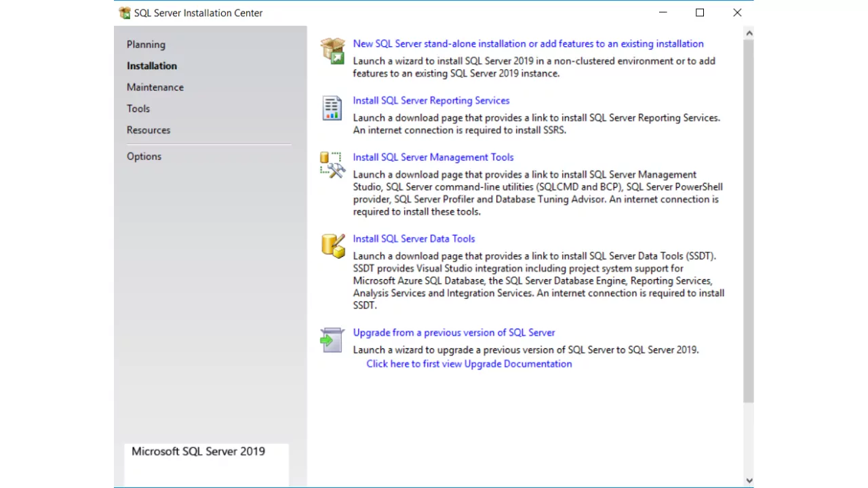Click the description 'Launch a wizard to install SQL Server 2019'
Screen dimensions: 868x488
tap(534, 67)
